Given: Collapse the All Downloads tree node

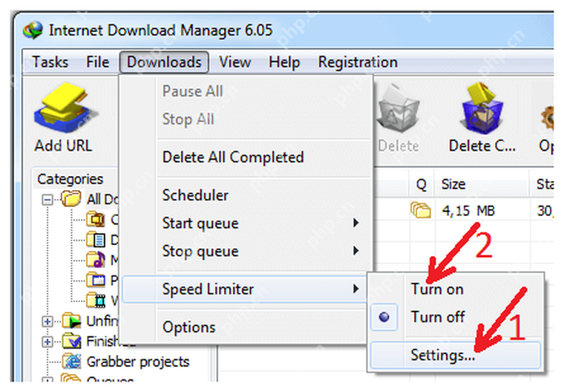Looking at the screenshot, I should coord(47,200).
